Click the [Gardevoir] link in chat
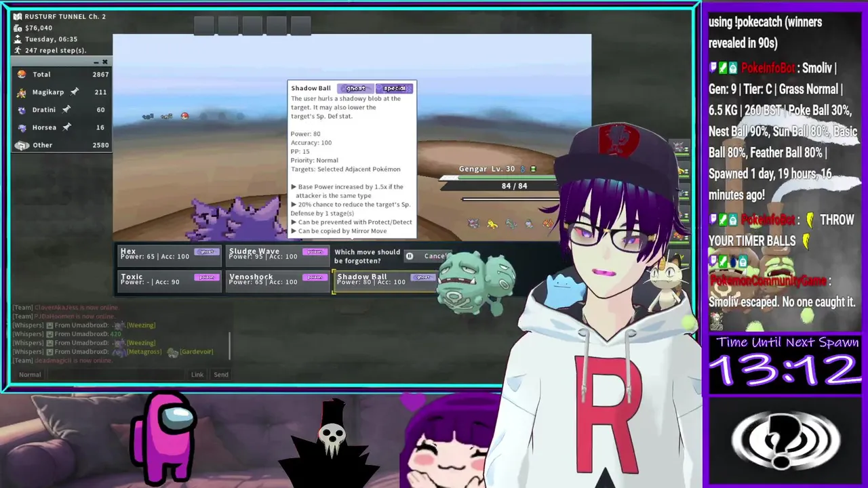The height and width of the screenshot is (488, 868). click(x=196, y=352)
